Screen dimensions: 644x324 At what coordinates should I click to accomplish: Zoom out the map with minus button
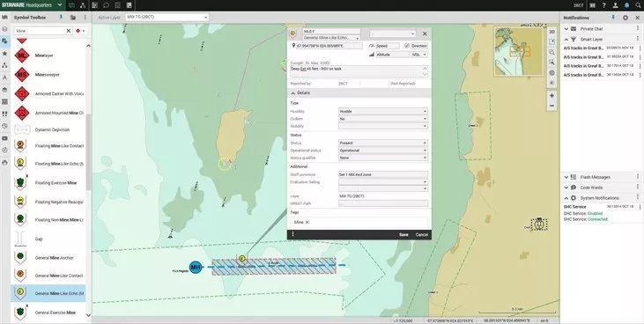click(551, 106)
